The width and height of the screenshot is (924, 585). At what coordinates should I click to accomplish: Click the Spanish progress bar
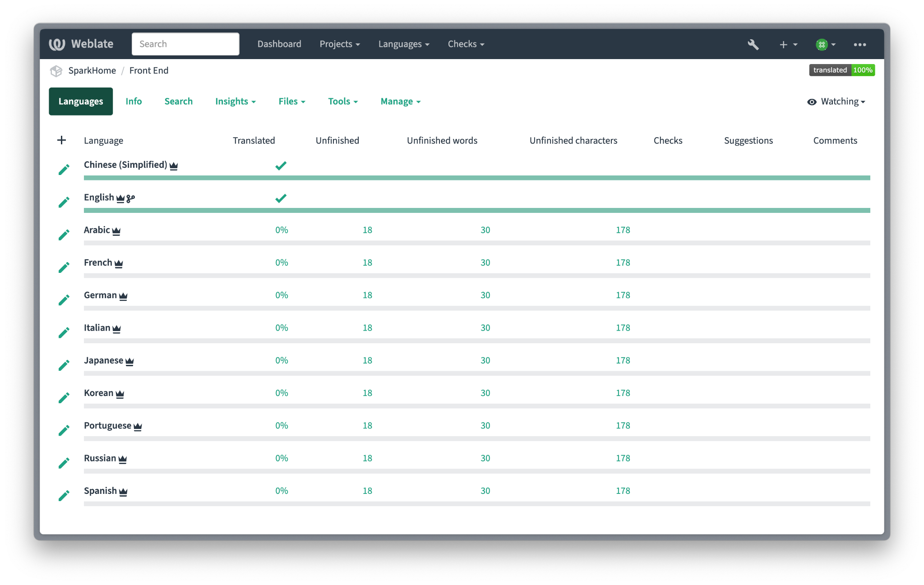pos(476,504)
